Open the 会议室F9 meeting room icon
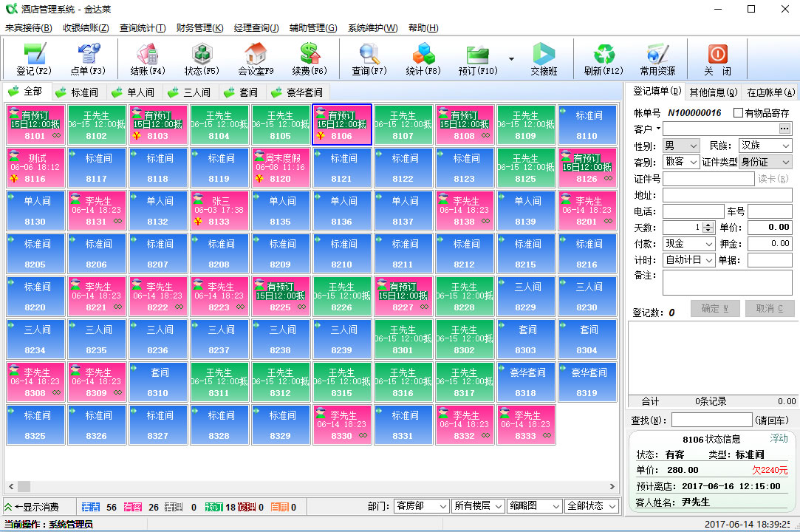The height and width of the screenshot is (532, 800). point(256,59)
